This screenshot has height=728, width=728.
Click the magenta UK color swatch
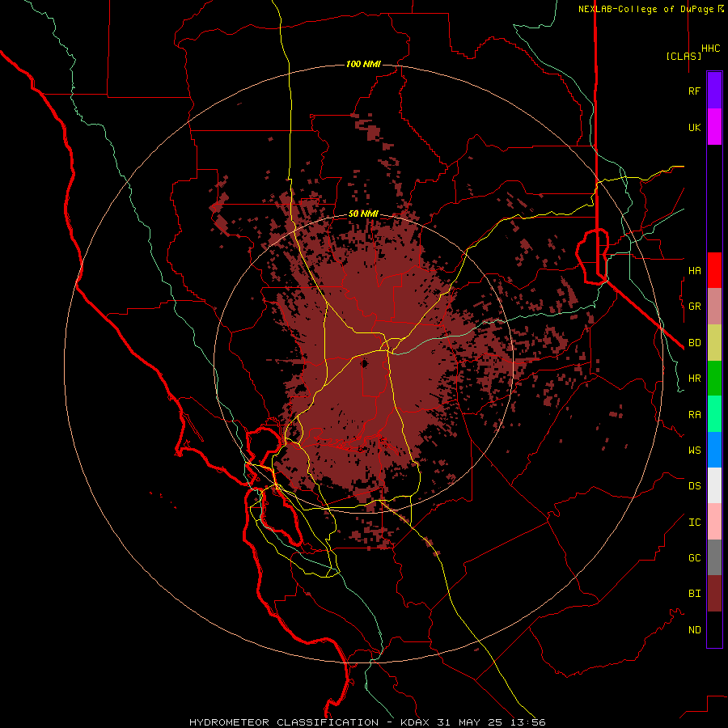point(714,127)
